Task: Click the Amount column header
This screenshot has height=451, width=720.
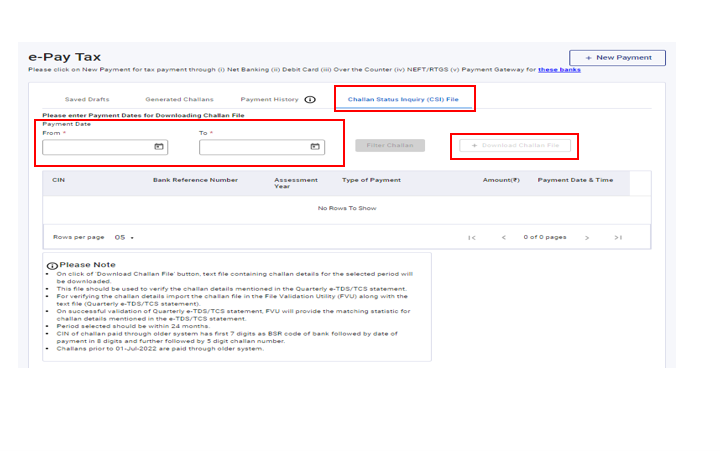Action: coord(501,180)
